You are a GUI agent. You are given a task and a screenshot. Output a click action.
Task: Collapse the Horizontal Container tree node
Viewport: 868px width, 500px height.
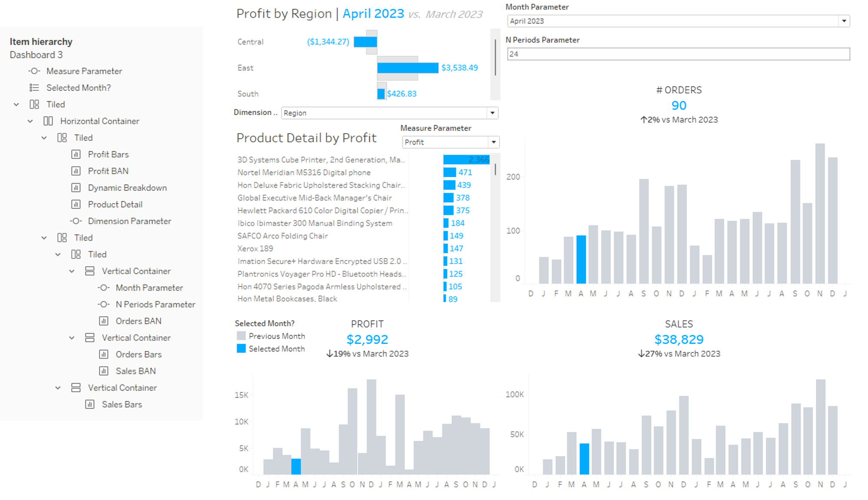coord(30,121)
